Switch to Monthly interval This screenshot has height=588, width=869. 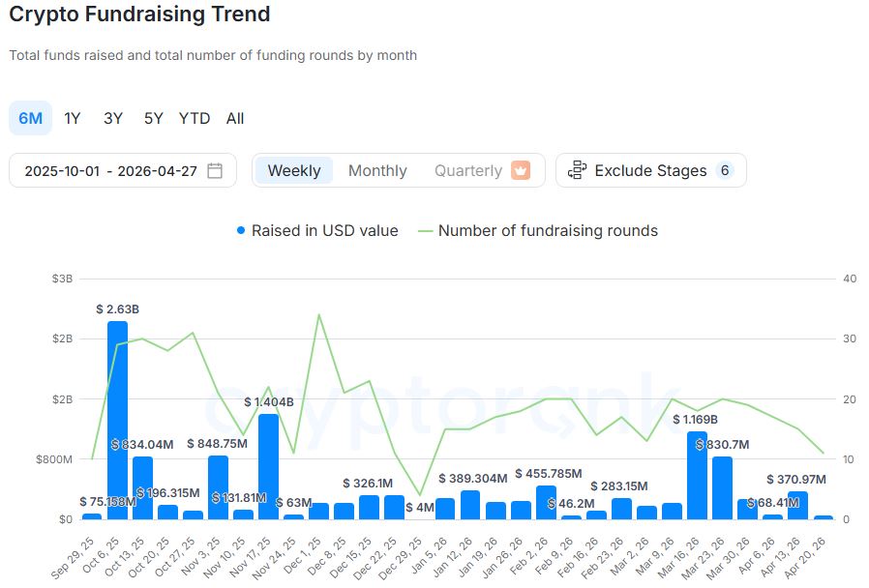point(377,170)
